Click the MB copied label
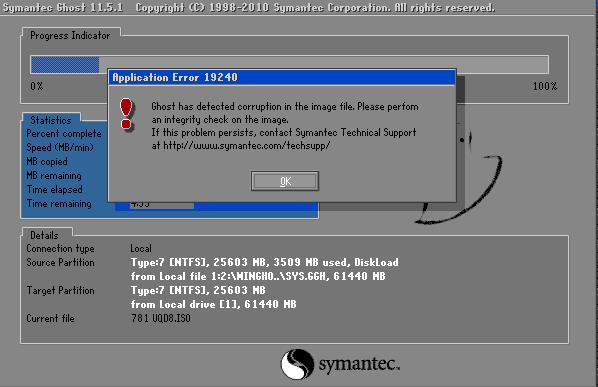The height and width of the screenshot is (387, 598). (x=47, y=162)
